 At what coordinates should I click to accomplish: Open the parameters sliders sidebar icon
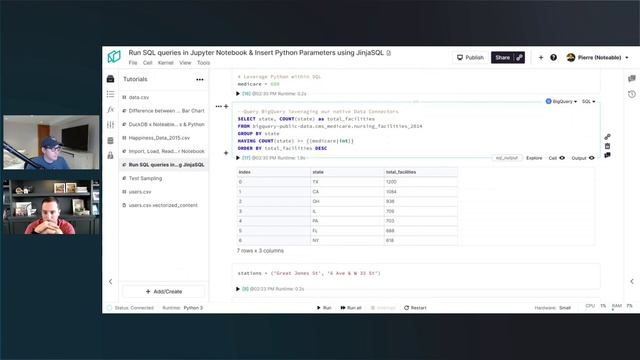pos(110,125)
